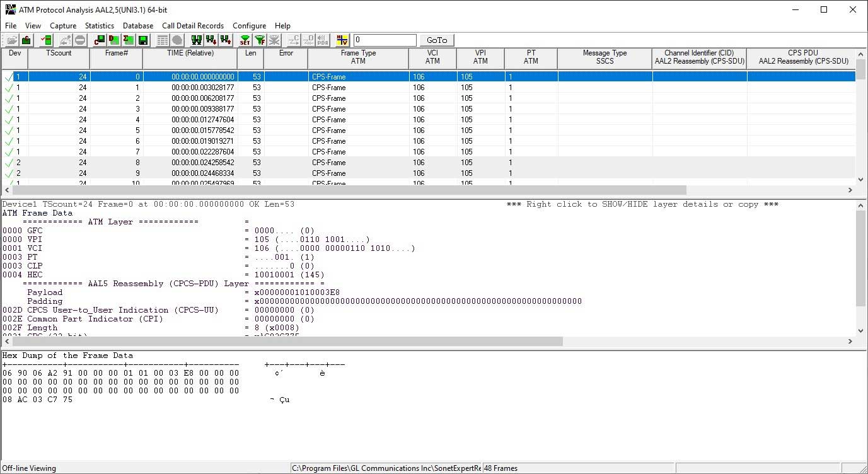Click the TScount column header
Image resolution: width=868 pixels, height=474 pixels.
(59, 59)
